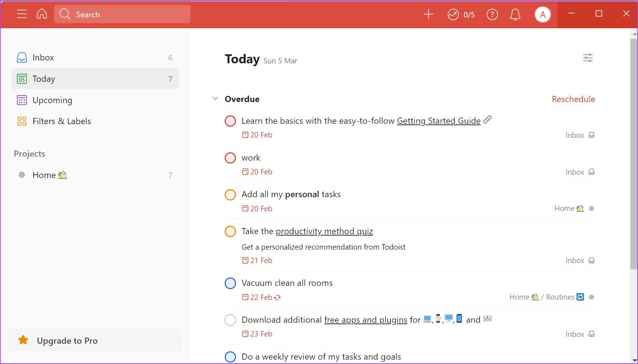Image resolution: width=638 pixels, height=364 pixels.
Task: Click 20 Feb date on Learn basics task
Action: (257, 135)
